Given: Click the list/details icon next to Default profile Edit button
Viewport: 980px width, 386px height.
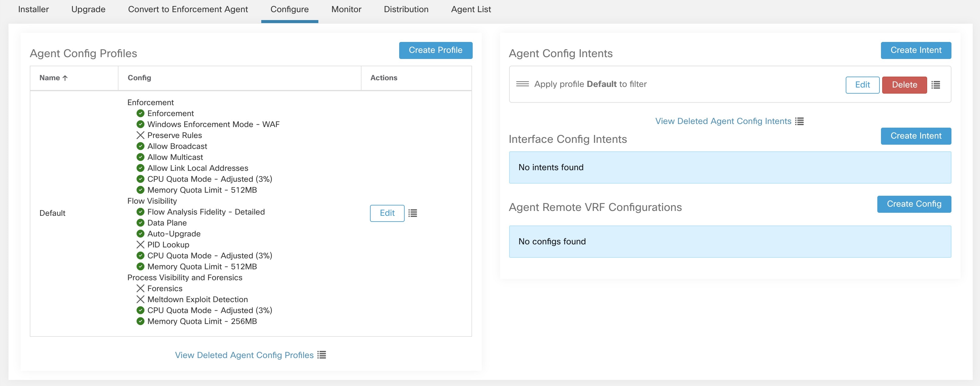Looking at the screenshot, I should click(413, 213).
